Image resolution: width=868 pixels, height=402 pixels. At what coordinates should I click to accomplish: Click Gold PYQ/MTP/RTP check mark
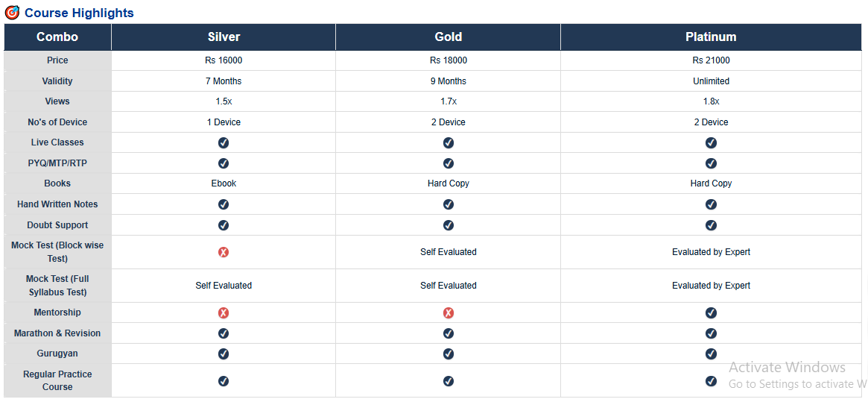tap(449, 163)
